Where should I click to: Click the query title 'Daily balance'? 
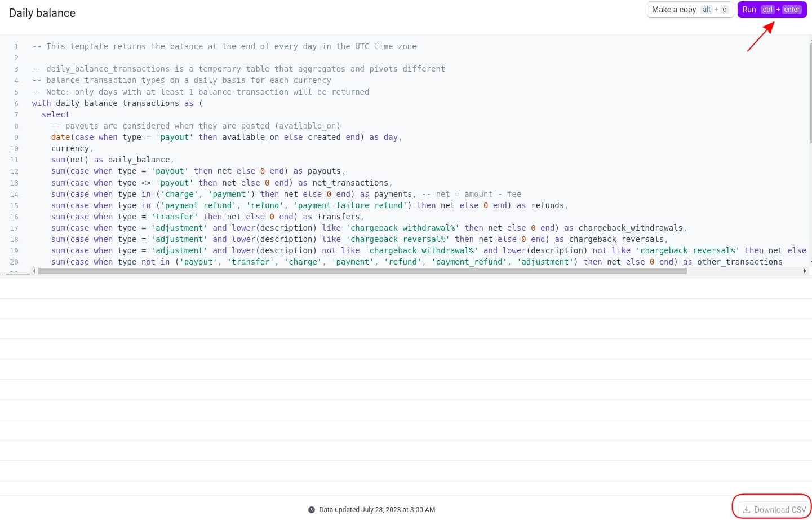tap(42, 12)
